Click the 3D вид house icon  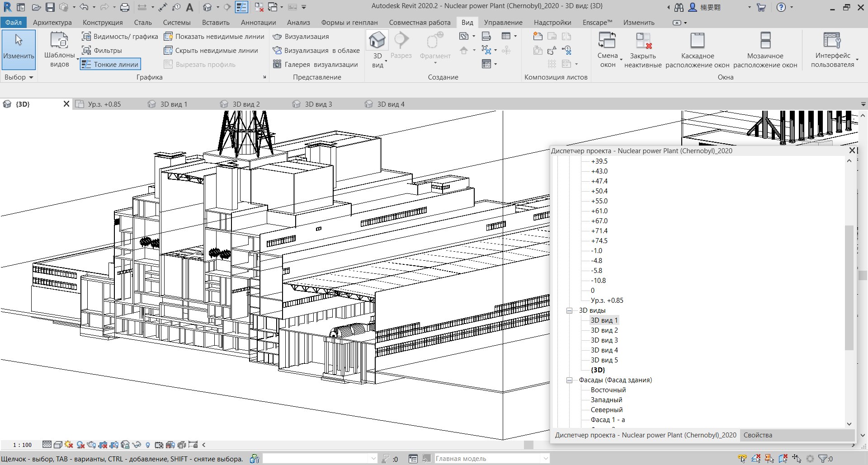377,41
